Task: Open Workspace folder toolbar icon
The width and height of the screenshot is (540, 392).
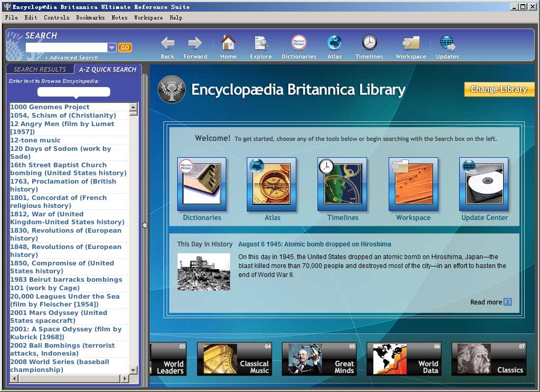Action: [x=411, y=43]
